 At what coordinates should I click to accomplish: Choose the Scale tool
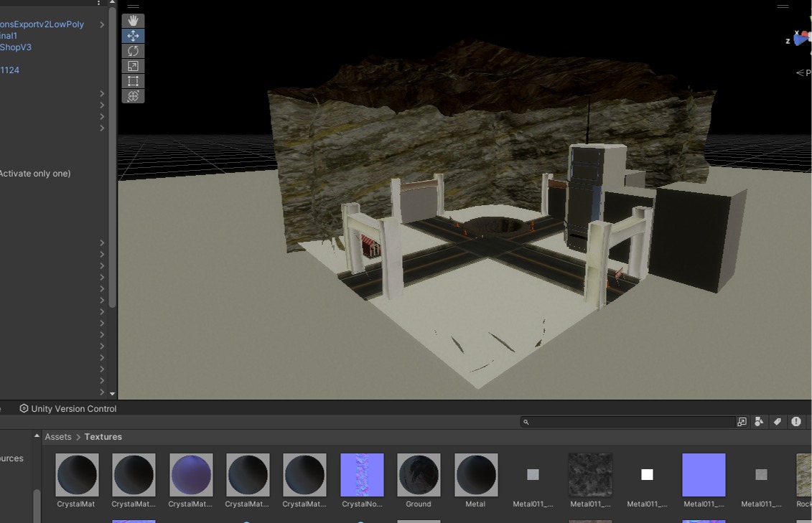133,66
